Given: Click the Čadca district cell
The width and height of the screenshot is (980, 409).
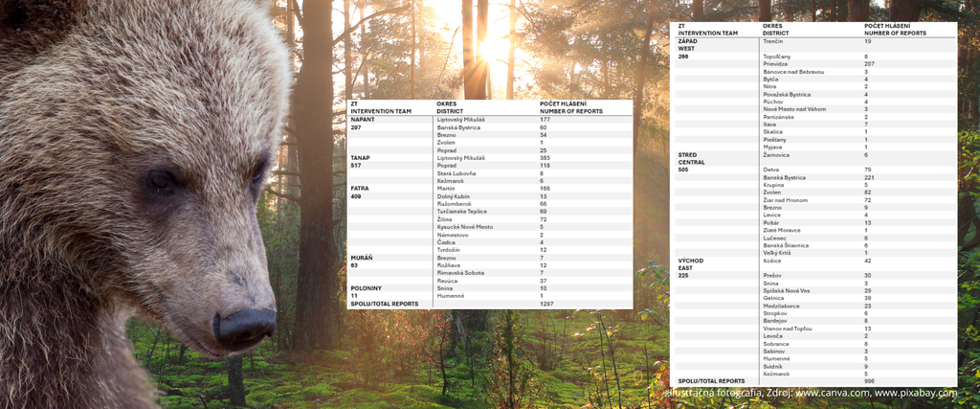Looking at the screenshot, I should [446, 242].
